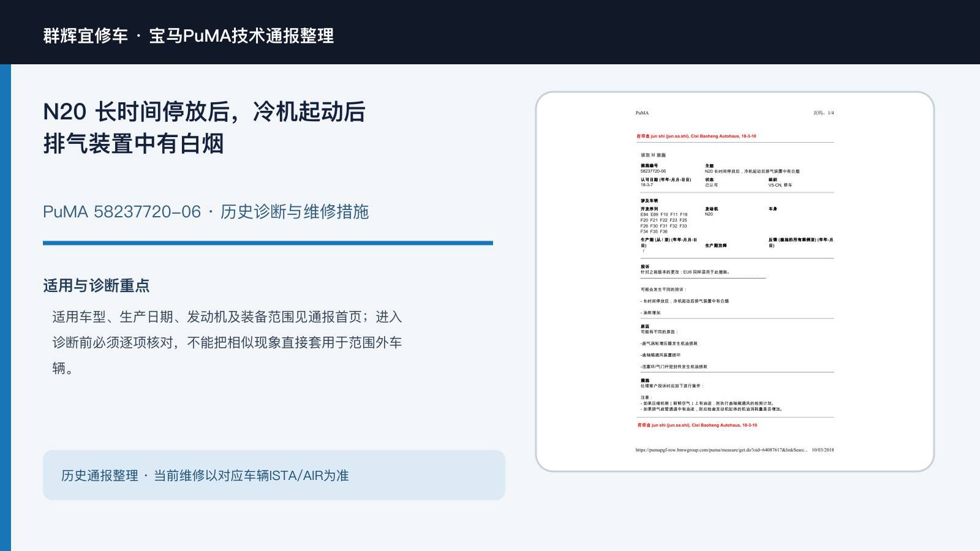
Task: Click the red print footer line near document bottom
Action: (697, 425)
